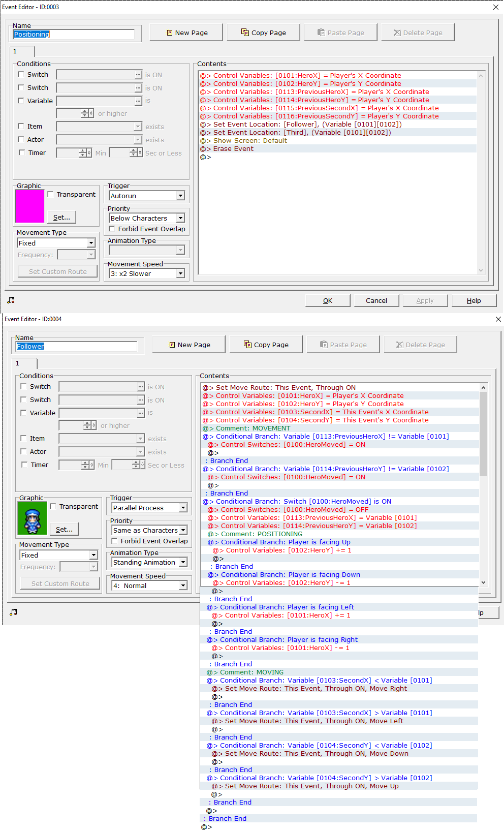Enable Timer condition in Follower editor
Viewport: 504px width, 832px height.
click(24, 465)
